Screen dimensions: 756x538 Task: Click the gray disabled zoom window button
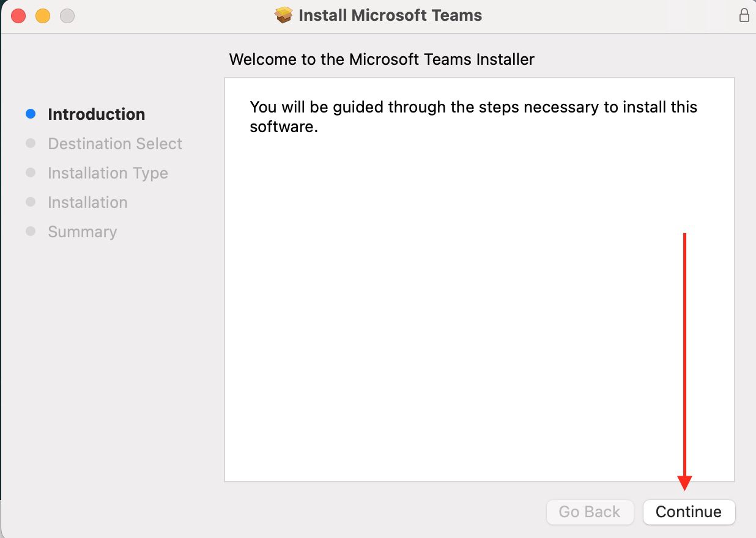(x=67, y=16)
